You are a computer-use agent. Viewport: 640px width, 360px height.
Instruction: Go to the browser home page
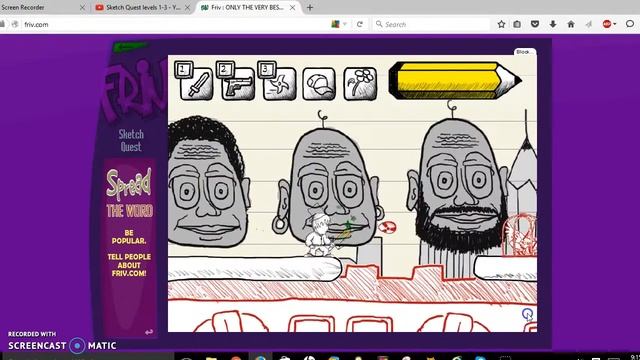coord(571,24)
